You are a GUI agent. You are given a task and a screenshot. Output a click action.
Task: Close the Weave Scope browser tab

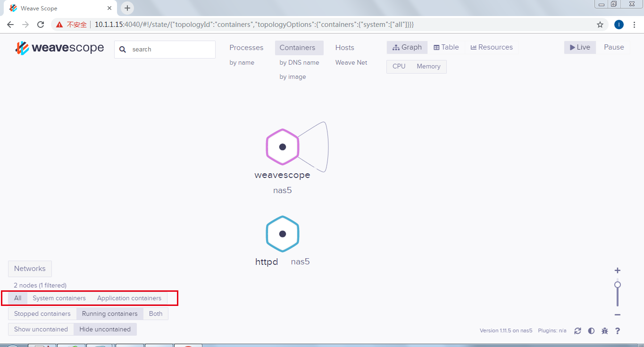tap(109, 8)
